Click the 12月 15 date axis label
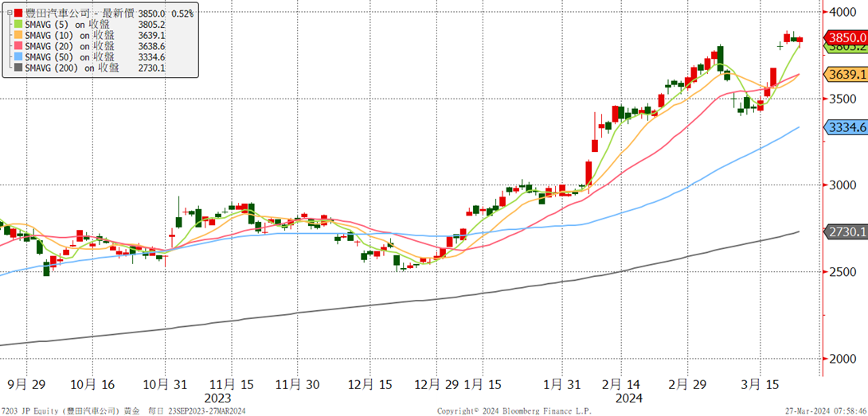This screenshot has height=416, width=868. coord(371,384)
